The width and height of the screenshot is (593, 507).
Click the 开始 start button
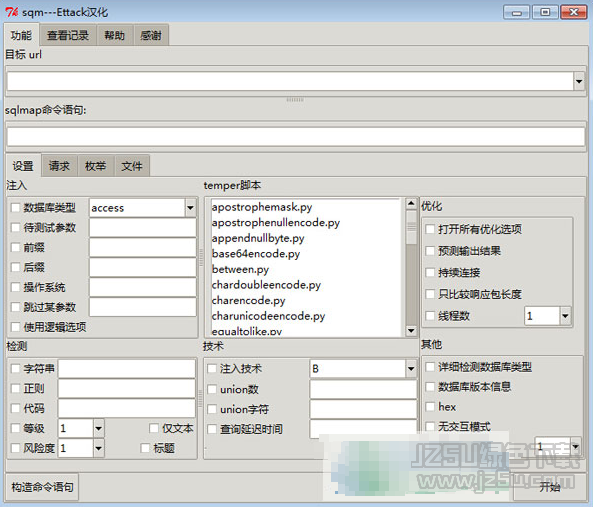[550, 487]
